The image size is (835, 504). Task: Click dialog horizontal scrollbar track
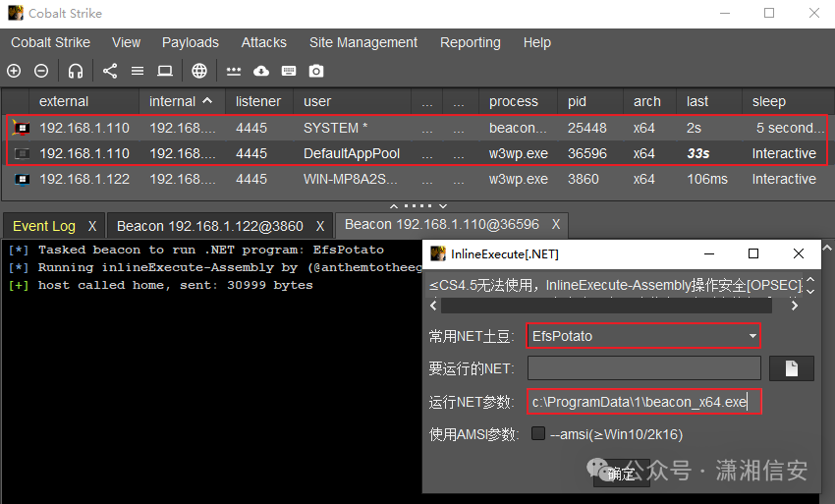[606, 306]
